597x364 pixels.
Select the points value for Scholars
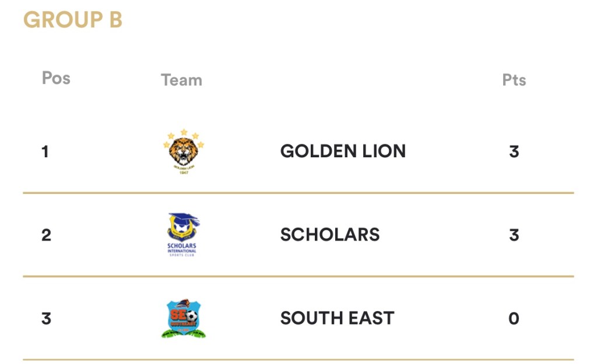point(514,235)
